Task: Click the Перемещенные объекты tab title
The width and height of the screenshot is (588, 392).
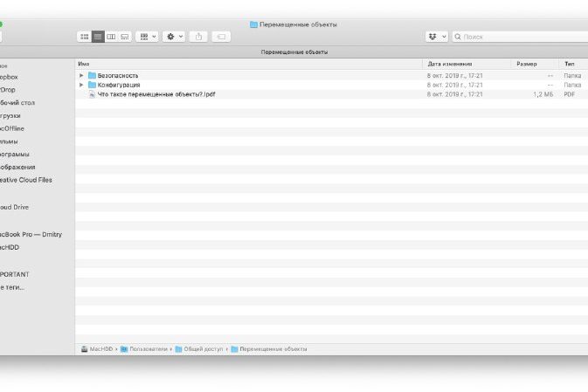Action: (x=294, y=52)
